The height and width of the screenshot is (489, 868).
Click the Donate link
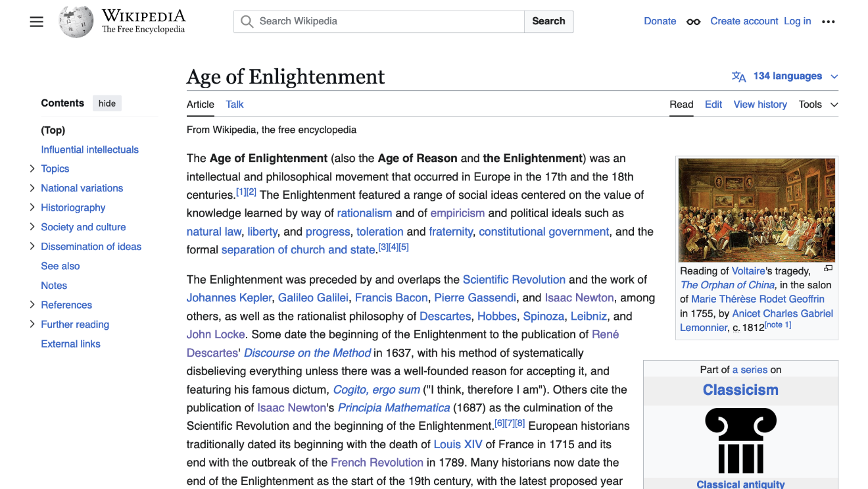[x=660, y=22]
